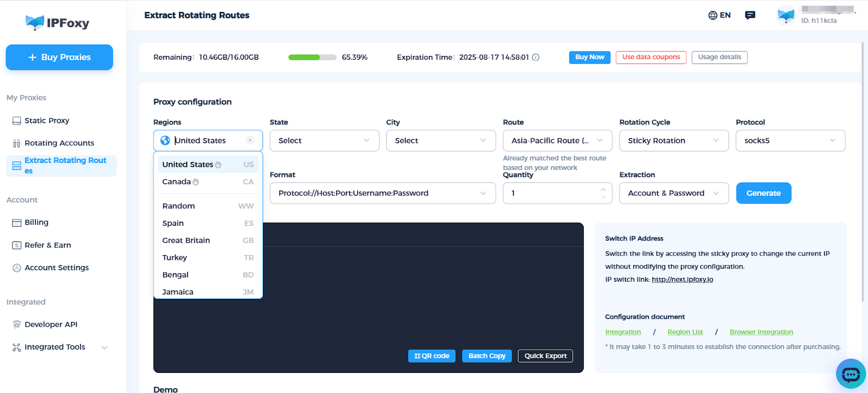Open the live chat support bubble
This screenshot has width=868, height=393.
tap(850, 374)
